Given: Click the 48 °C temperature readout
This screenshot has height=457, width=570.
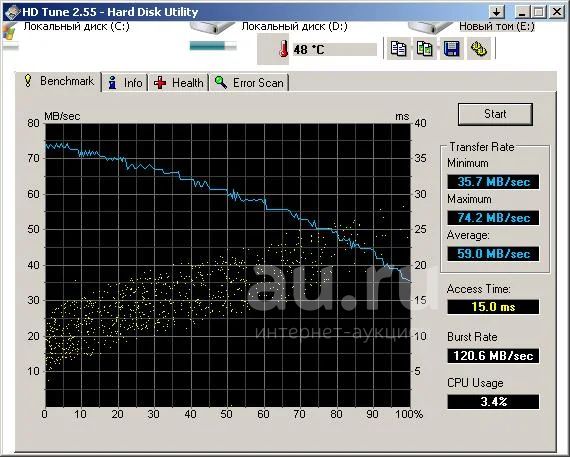Looking at the screenshot, I should pos(334,49).
